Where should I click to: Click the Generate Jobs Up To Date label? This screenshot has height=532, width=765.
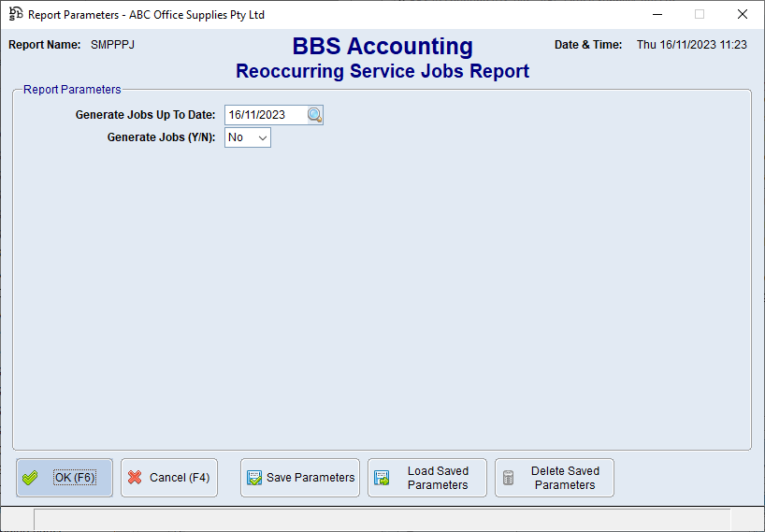pyautogui.click(x=145, y=115)
